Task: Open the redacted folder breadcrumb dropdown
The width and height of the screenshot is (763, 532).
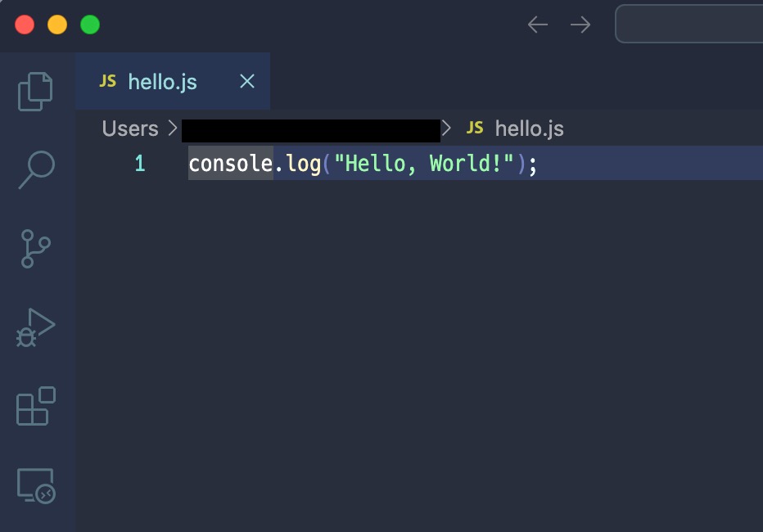Action: 311,128
